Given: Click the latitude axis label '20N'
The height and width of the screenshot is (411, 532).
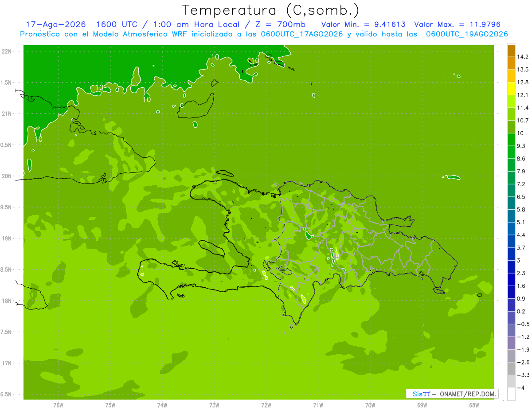Looking at the screenshot, I should [x=7, y=176].
